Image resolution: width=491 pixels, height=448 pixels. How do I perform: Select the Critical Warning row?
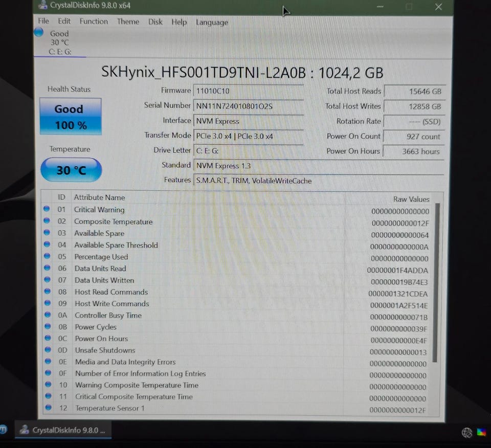click(237, 210)
